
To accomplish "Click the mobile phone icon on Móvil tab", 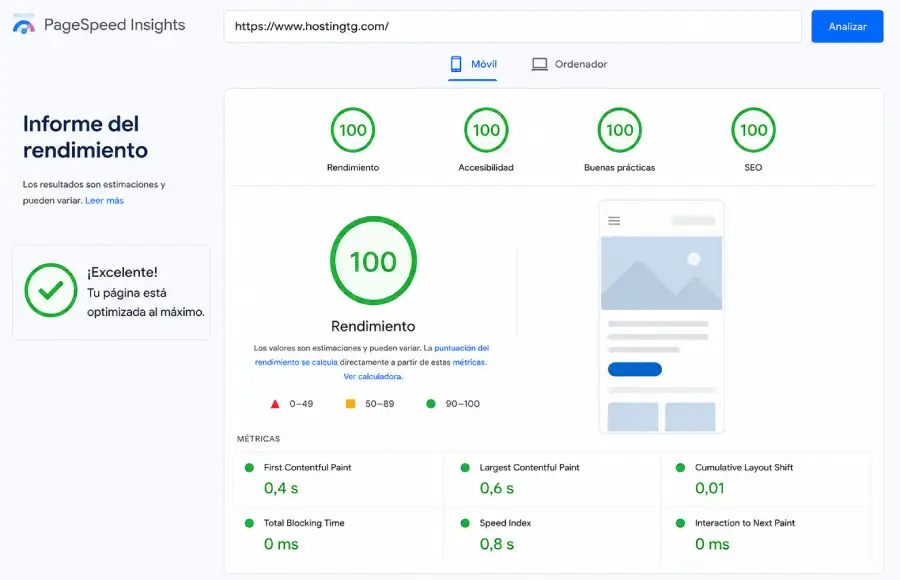I will click(456, 64).
